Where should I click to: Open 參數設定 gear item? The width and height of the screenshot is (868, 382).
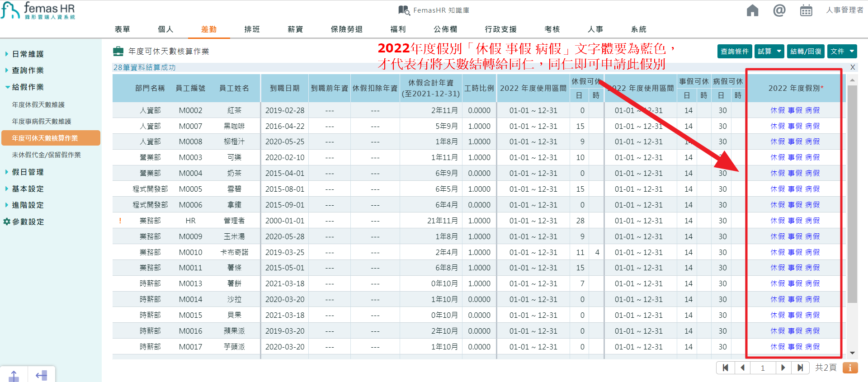pos(24,222)
